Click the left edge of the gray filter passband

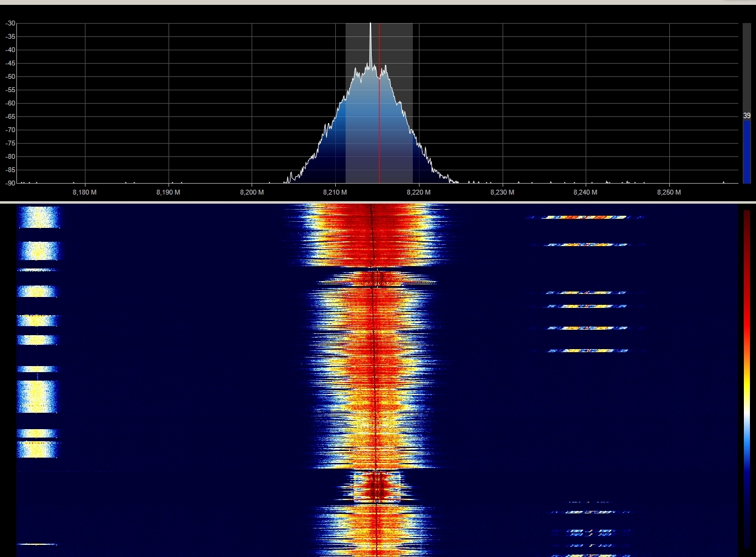346,103
